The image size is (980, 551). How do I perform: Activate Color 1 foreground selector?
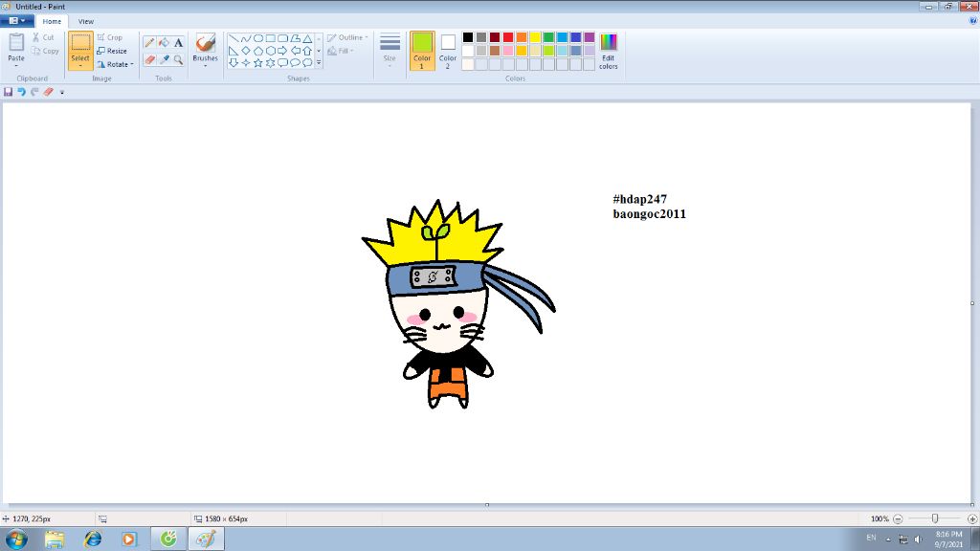pyautogui.click(x=422, y=51)
